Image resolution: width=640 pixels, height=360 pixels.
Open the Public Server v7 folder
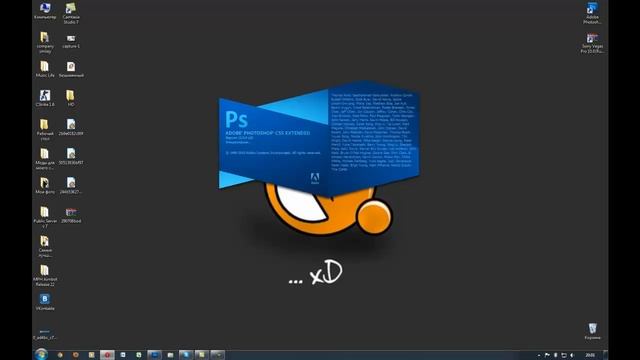pyautogui.click(x=45, y=217)
